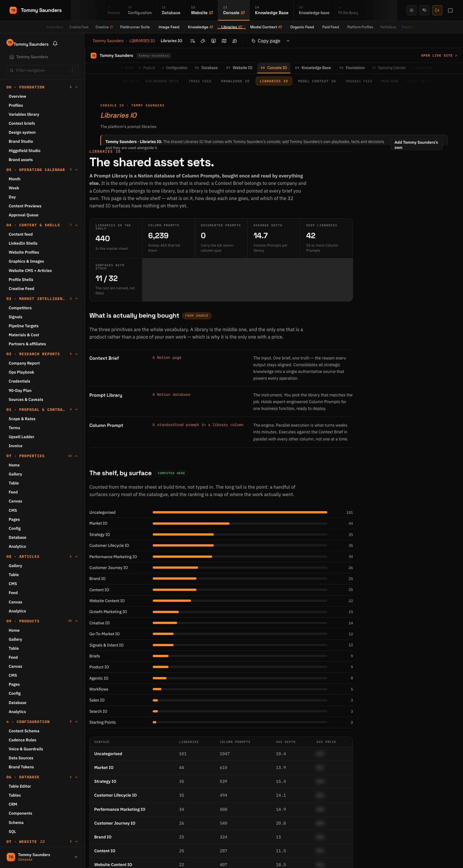Image resolution: width=463 pixels, height=868 pixels.
Task: Open the comments chat bubble icon
Action: click(235, 41)
